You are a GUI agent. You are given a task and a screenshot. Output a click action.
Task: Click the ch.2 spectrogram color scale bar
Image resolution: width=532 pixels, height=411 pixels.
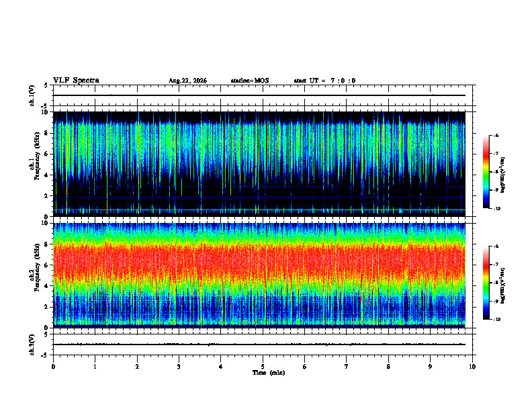(x=486, y=283)
